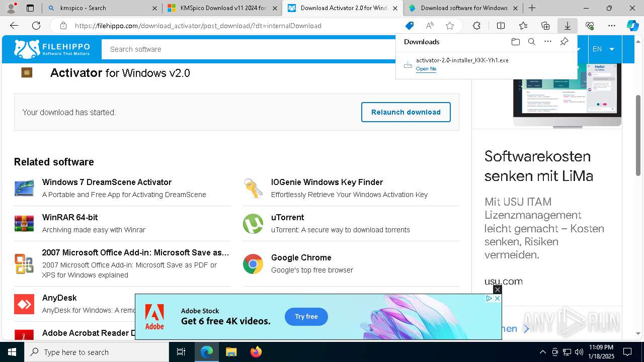Open usu.com ad link
Screen dimensions: 644x362
click(x=503, y=282)
